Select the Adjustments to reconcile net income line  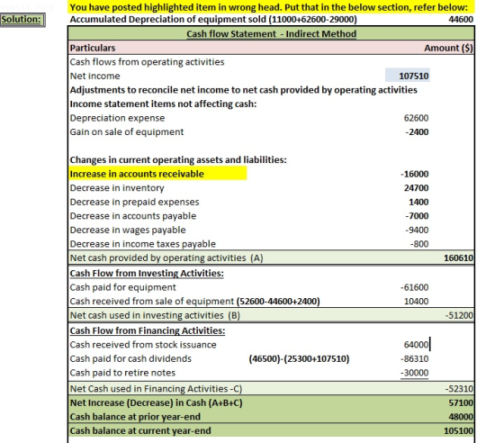click(x=243, y=90)
